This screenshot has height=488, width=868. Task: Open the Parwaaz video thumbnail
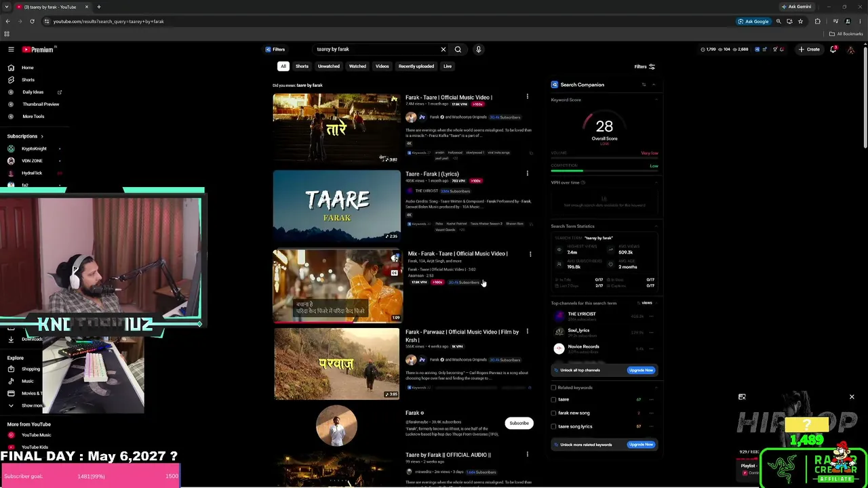[336, 364]
